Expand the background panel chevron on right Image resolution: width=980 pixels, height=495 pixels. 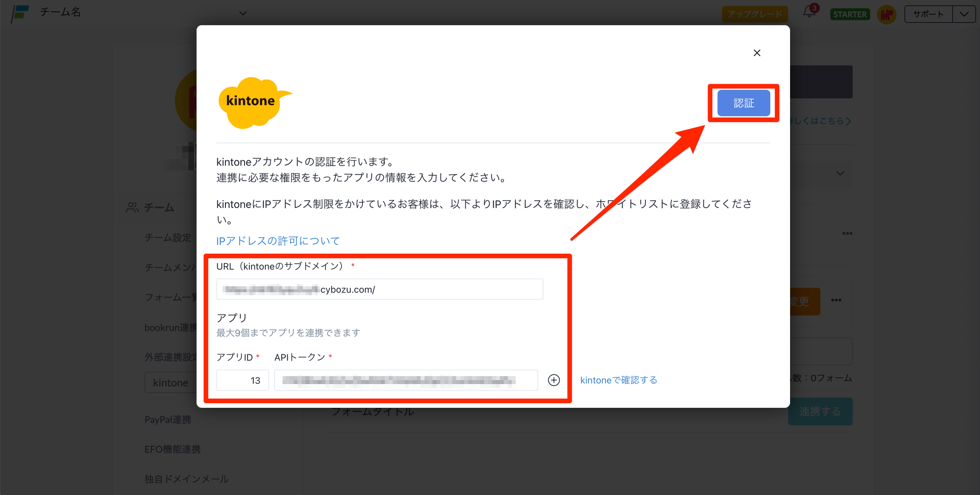(840, 173)
